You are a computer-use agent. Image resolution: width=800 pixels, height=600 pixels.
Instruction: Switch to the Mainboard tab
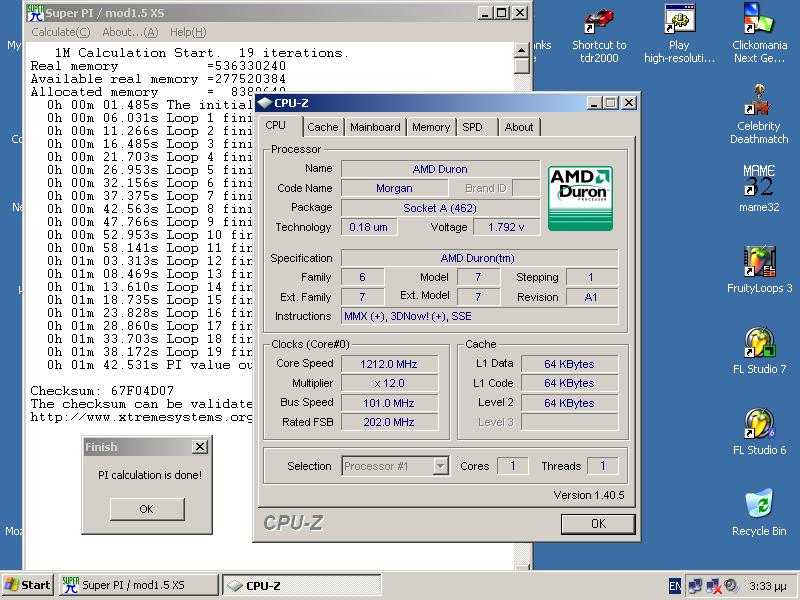[375, 127]
